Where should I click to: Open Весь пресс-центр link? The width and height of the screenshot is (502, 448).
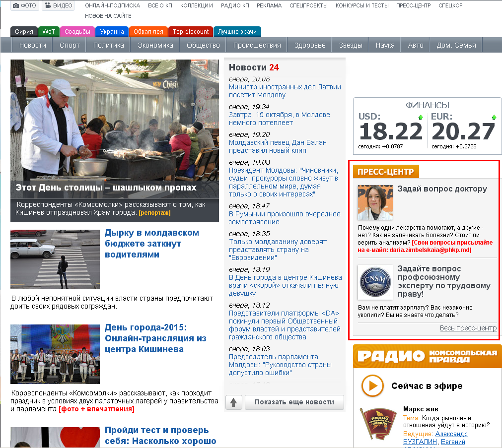(x=468, y=328)
